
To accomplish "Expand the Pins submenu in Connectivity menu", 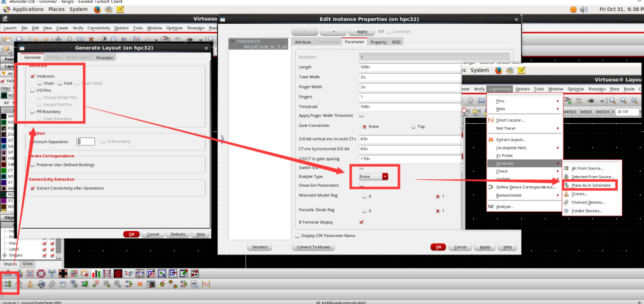I will 524,101.
